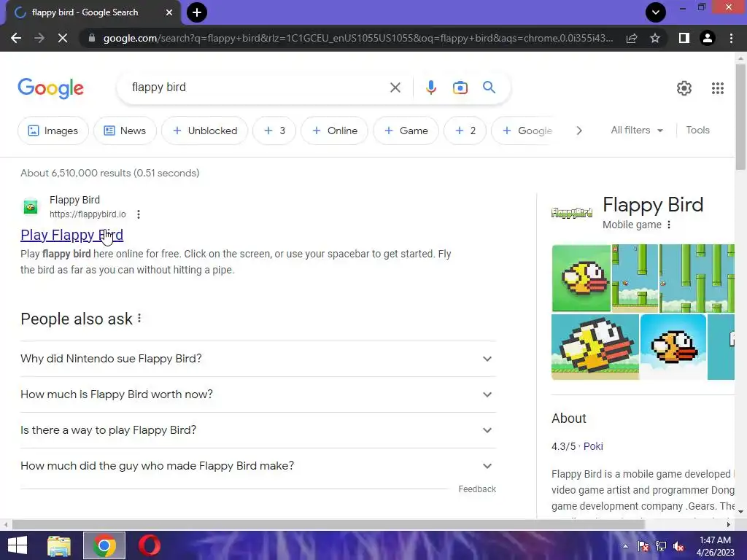747x560 pixels.
Task: Add the Game search chip
Action: point(406,131)
